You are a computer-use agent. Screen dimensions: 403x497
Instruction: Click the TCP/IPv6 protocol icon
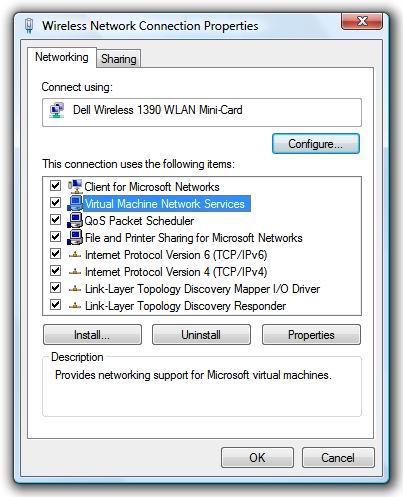[75, 255]
